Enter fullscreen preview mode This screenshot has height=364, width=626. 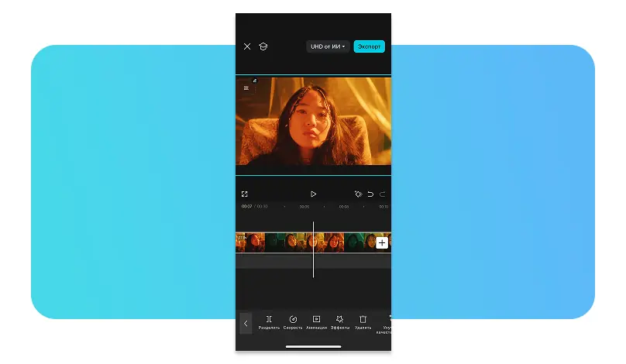(245, 194)
